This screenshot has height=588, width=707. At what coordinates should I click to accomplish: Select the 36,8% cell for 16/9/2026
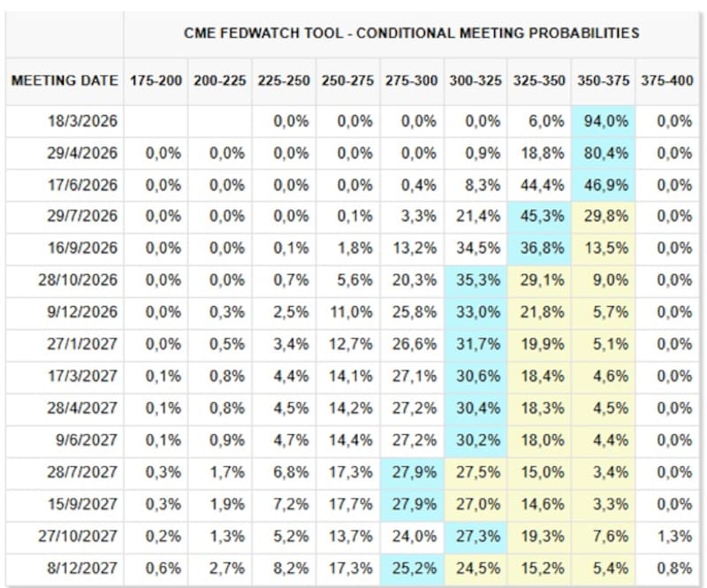pyautogui.click(x=541, y=248)
